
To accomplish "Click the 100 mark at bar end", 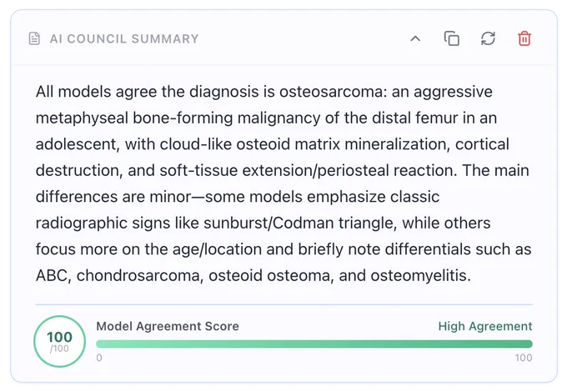I will coord(524,358).
